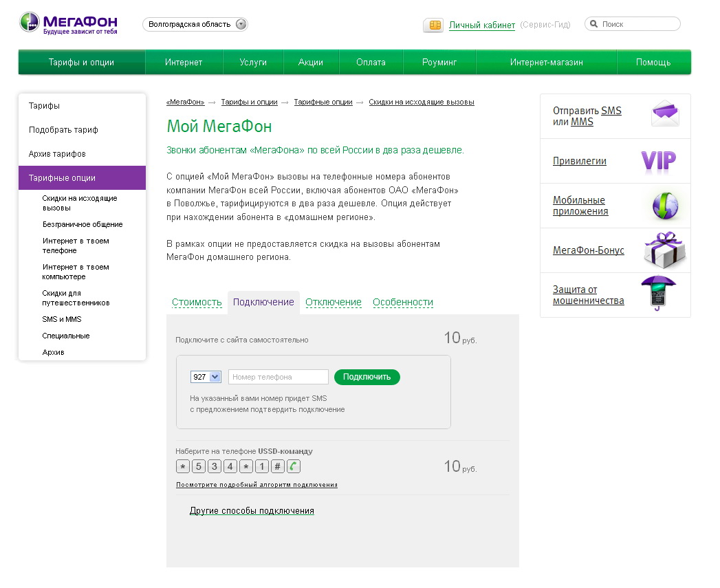Open the Волгоградская область region dropdown
Viewport: 720px width, 588px height.
click(195, 24)
